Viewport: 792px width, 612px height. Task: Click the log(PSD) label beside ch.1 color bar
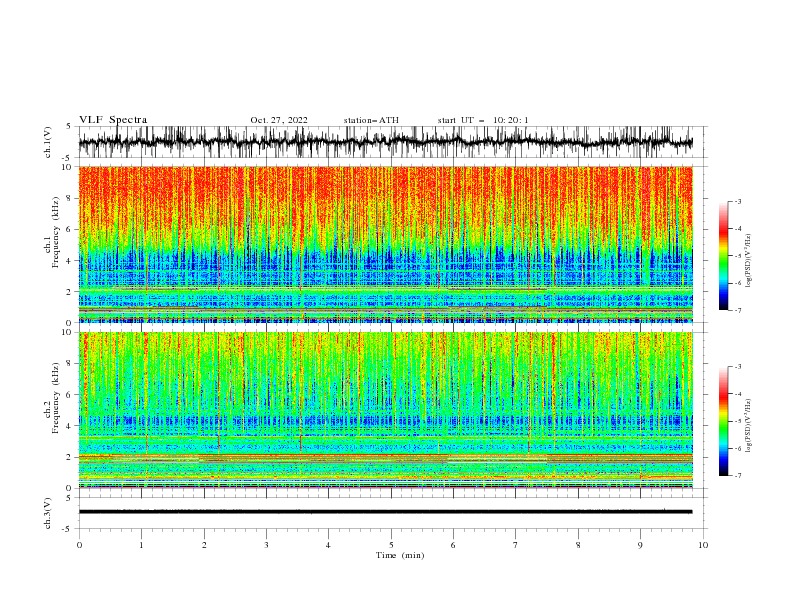[748, 261]
